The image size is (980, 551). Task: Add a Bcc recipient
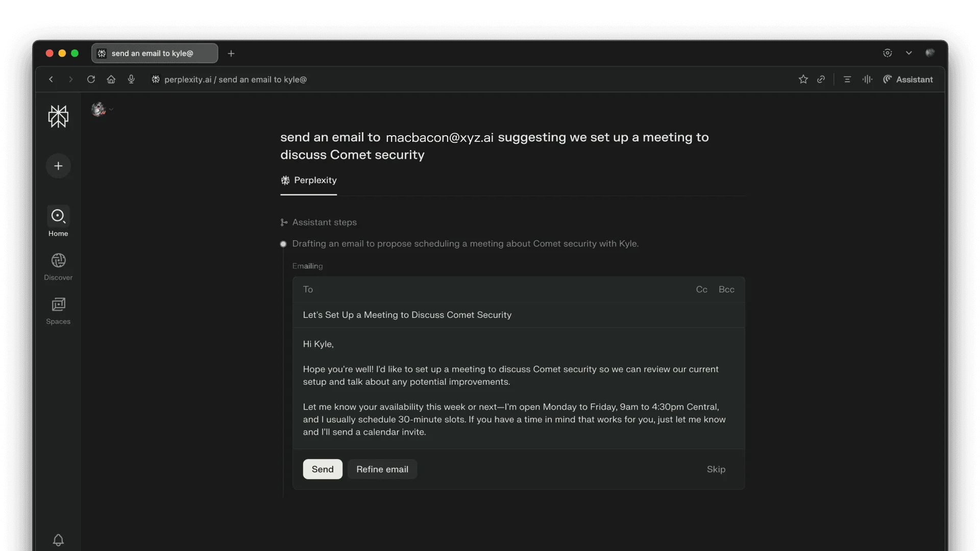click(x=726, y=290)
